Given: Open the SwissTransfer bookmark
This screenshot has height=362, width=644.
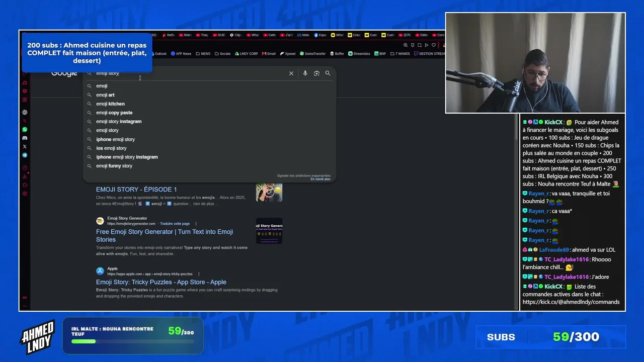Looking at the screenshot, I should pyautogui.click(x=313, y=54).
